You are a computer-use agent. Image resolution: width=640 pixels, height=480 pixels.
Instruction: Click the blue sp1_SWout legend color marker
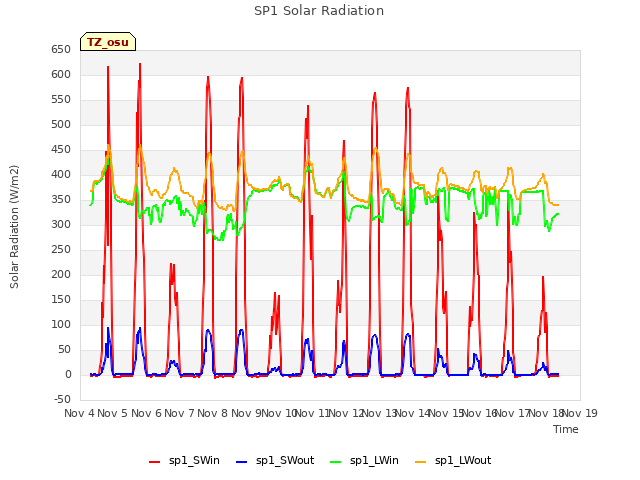pyautogui.click(x=242, y=462)
